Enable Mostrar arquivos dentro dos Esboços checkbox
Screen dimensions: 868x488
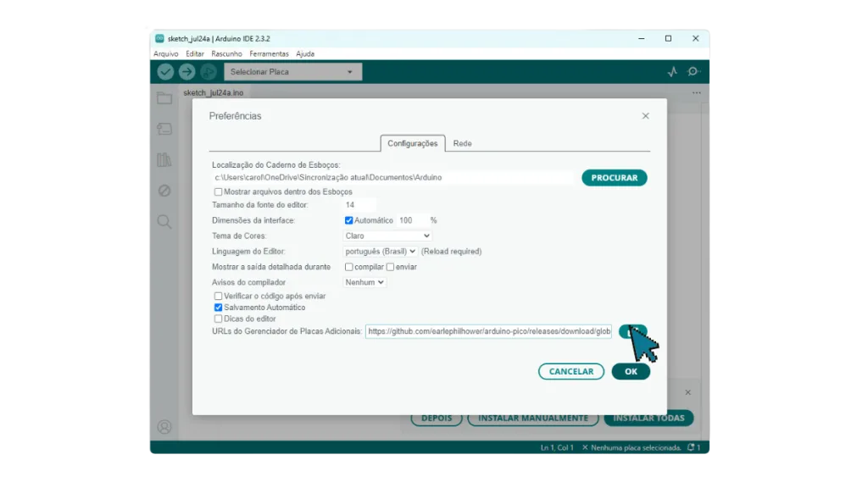[218, 192]
